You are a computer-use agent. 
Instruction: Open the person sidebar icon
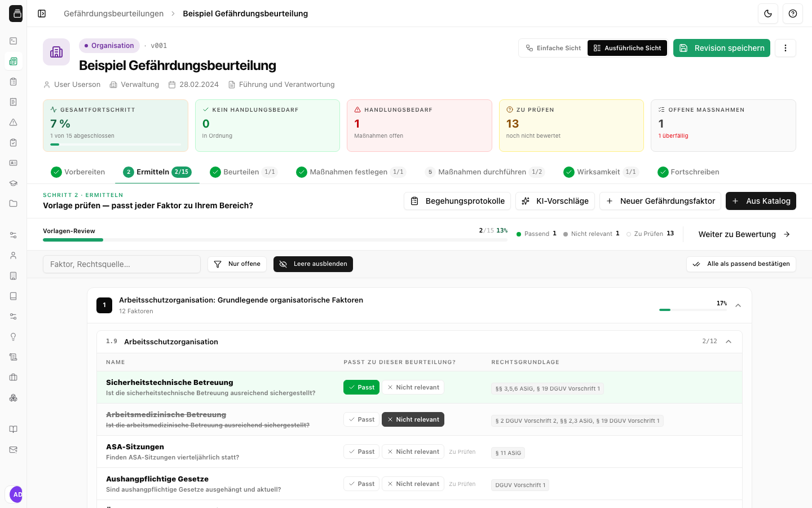pyautogui.click(x=14, y=256)
